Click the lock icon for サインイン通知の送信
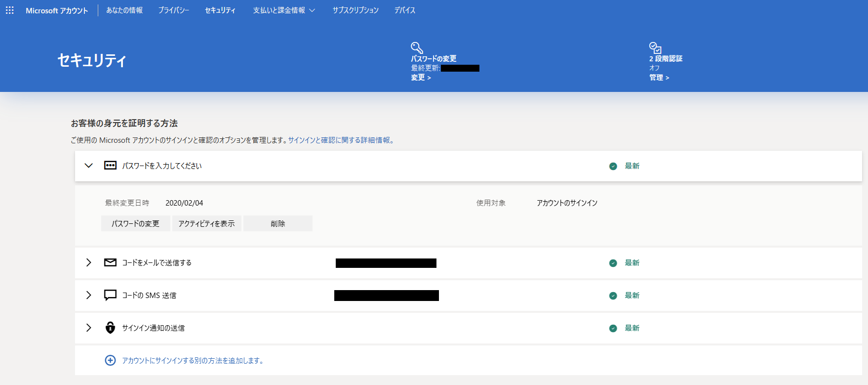Image resolution: width=868 pixels, height=385 pixels. (x=110, y=328)
